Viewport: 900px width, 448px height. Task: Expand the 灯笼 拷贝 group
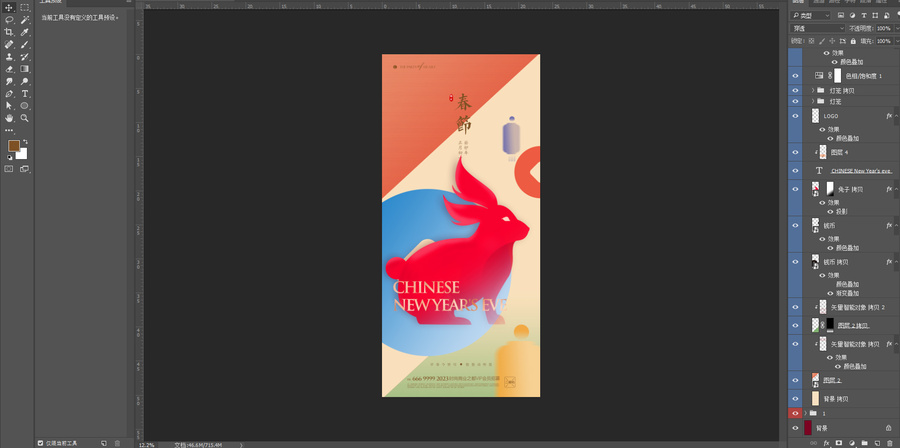coord(813,91)
